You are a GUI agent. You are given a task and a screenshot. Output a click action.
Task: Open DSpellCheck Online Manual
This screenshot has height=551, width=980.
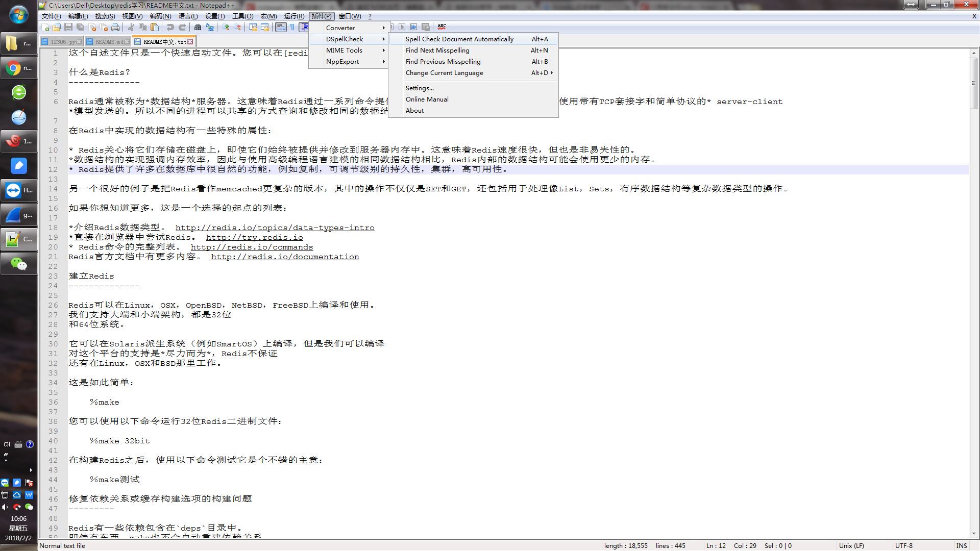tap(473, 99)
